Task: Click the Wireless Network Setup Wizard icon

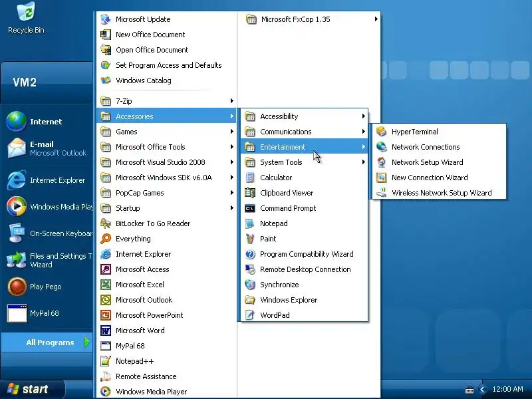Action: click(382, 193)
